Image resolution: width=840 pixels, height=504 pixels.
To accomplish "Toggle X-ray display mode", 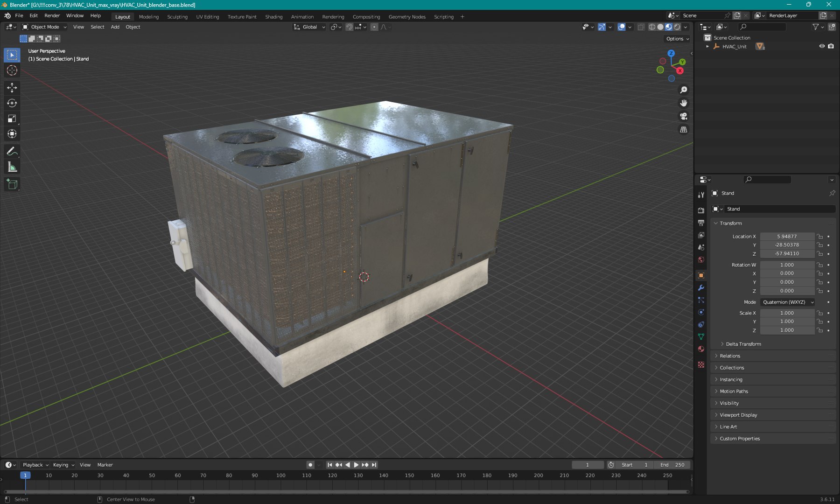I will pos(641,27).
